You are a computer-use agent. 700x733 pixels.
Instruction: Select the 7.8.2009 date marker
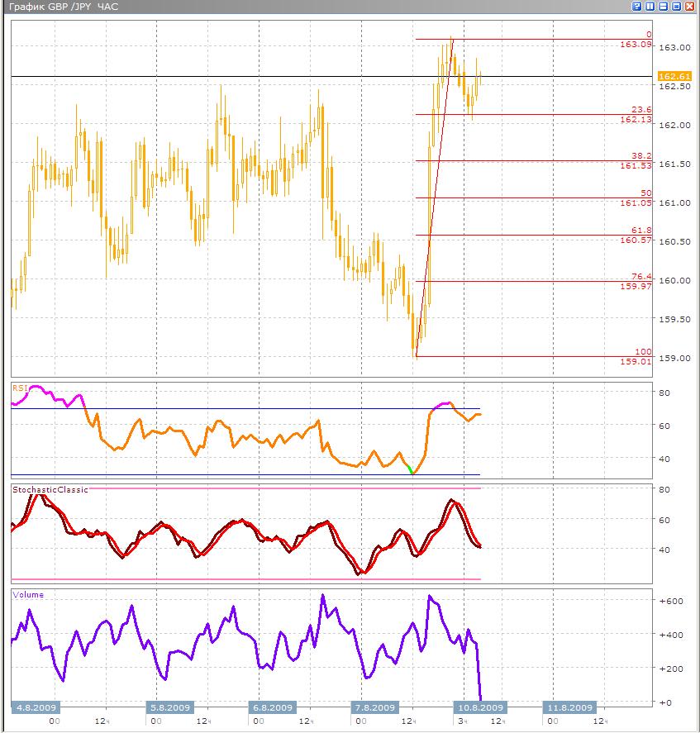click(373, 707)
